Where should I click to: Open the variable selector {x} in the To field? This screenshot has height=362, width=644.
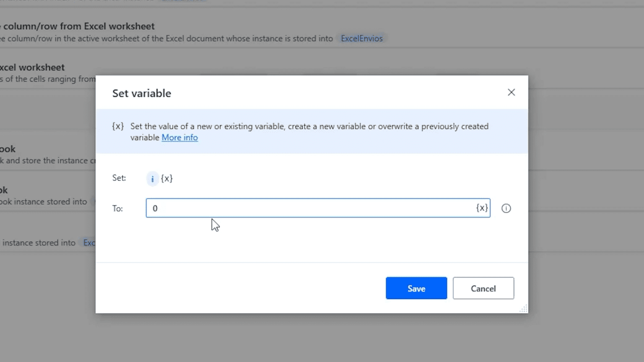(x=481, y=208)
